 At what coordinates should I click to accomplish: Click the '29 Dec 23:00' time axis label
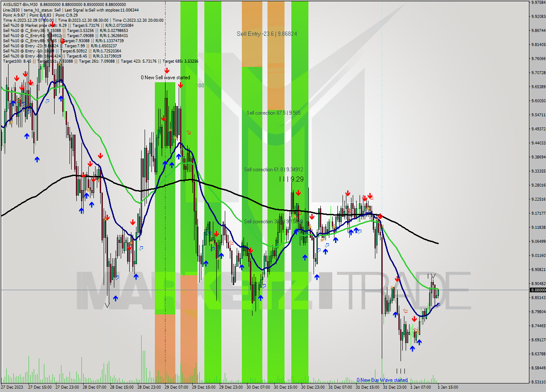[x=231, y=387]
